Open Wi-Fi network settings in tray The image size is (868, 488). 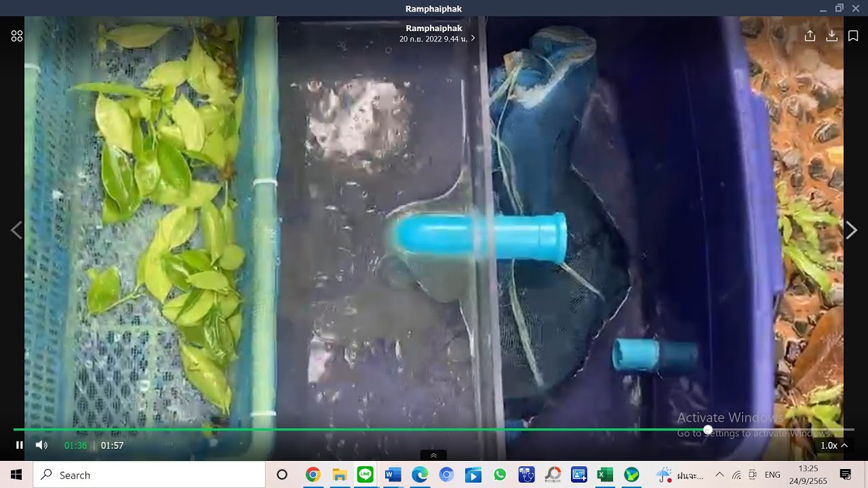click(x=736, y=474)
